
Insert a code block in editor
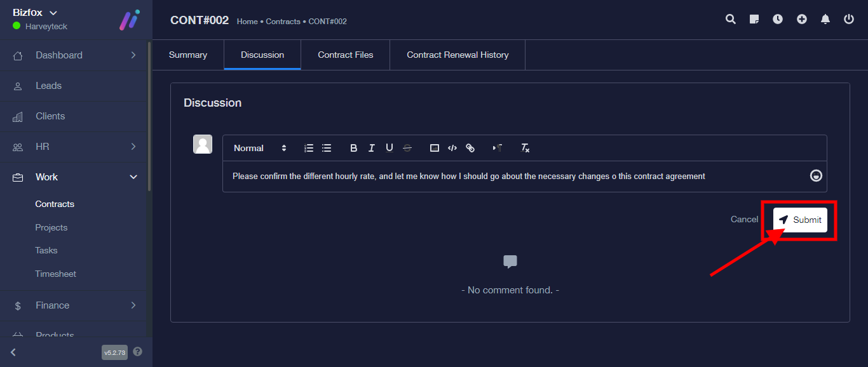click(452, 148)
